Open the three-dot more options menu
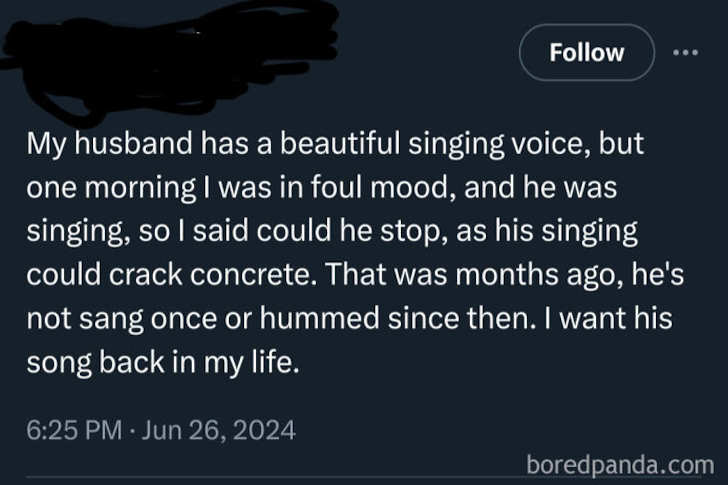 tap(685, 52)
